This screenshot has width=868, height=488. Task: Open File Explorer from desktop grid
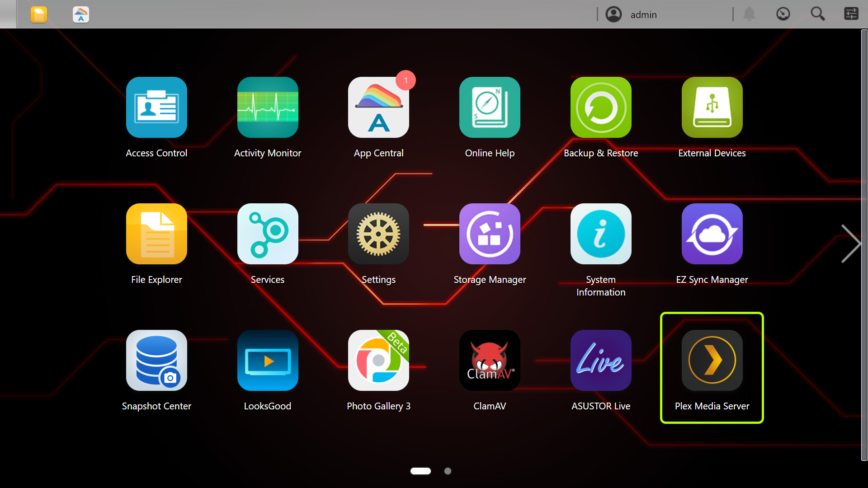[156, 234]
